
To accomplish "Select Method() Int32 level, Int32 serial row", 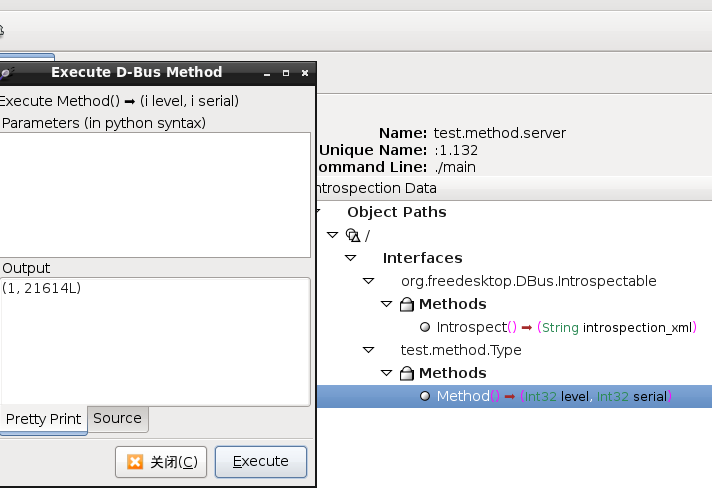I will click(514, 396).
